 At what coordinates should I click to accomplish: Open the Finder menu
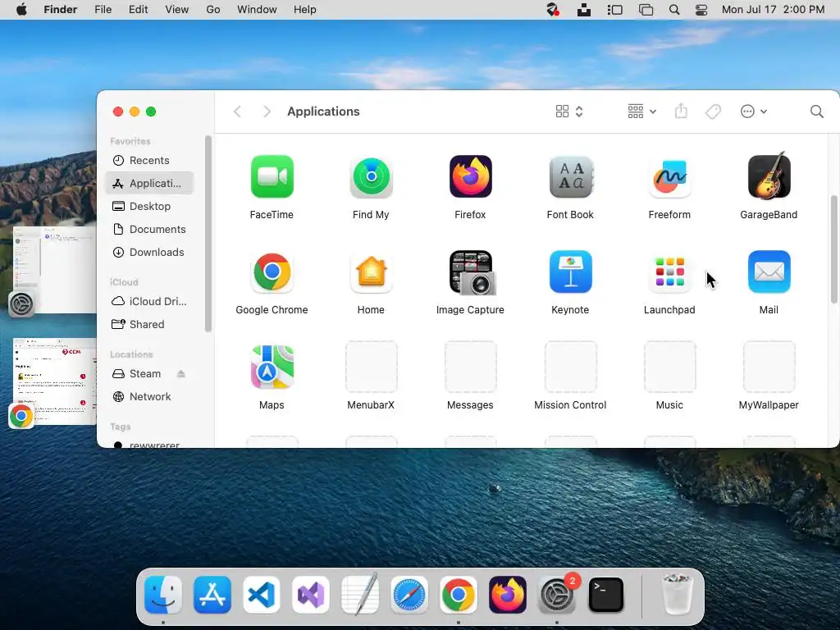61,10
